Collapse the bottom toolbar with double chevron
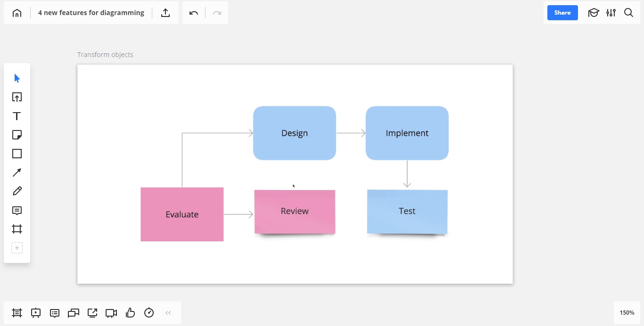 pos(168,313)
